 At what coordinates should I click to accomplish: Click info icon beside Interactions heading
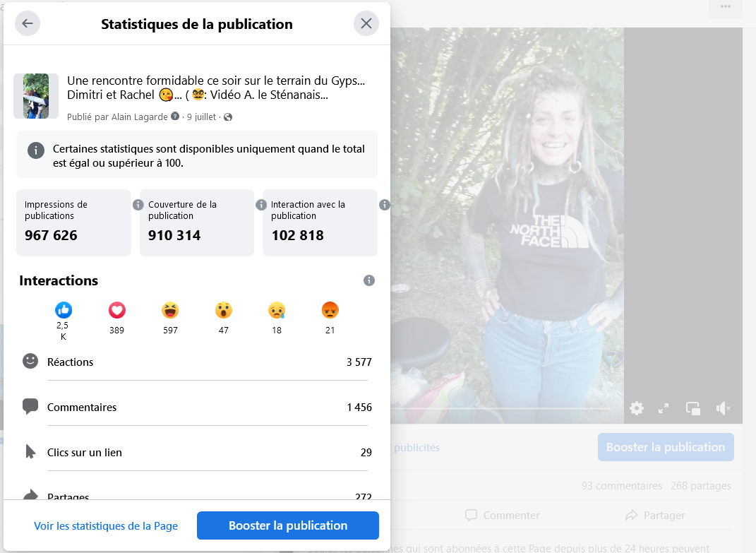click(368, 280)
